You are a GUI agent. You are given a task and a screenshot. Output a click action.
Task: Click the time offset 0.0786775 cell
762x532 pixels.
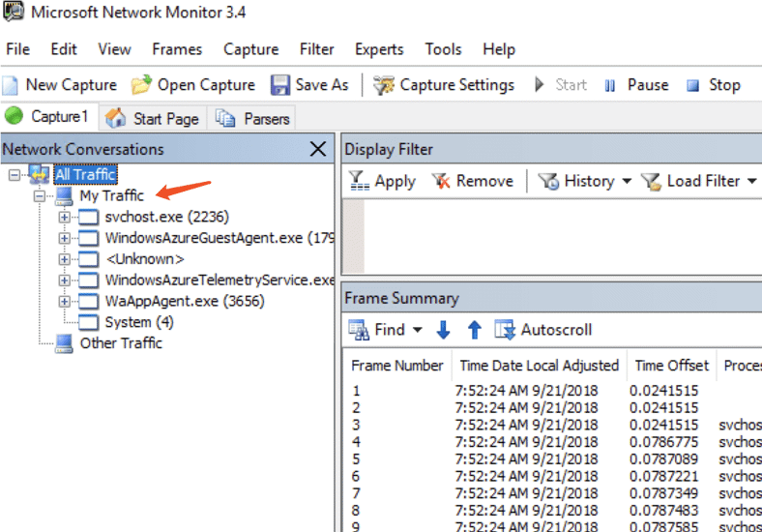tap(663, 442)
